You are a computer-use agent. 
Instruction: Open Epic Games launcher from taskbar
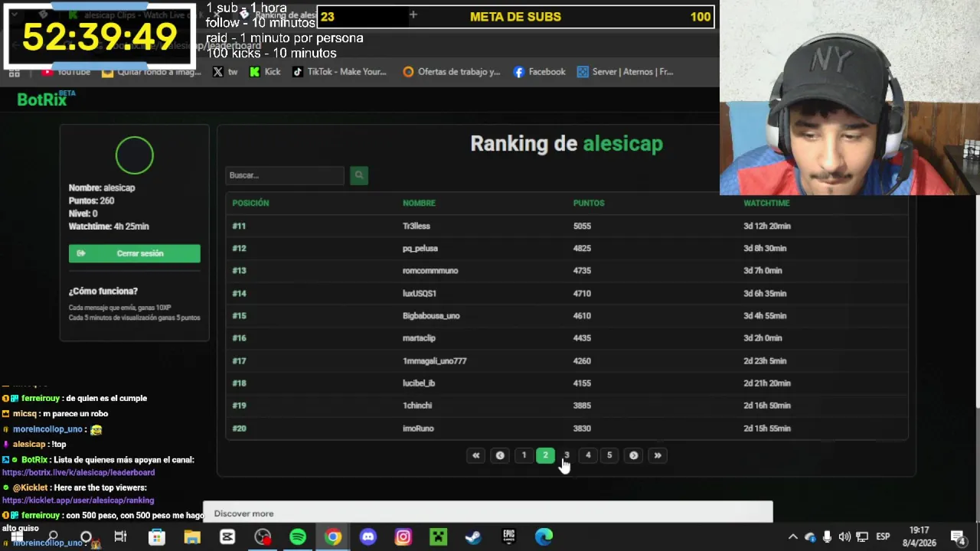click(508, 536)
